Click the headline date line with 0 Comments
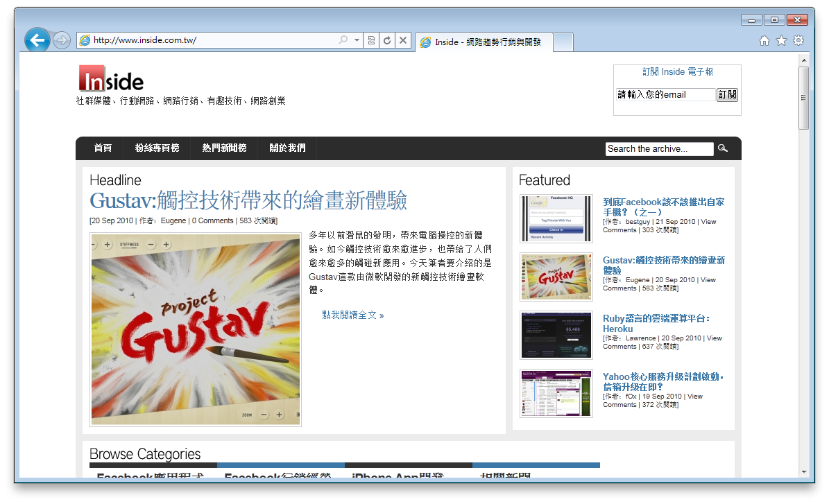The image size is (829, 504). (183, 221)
